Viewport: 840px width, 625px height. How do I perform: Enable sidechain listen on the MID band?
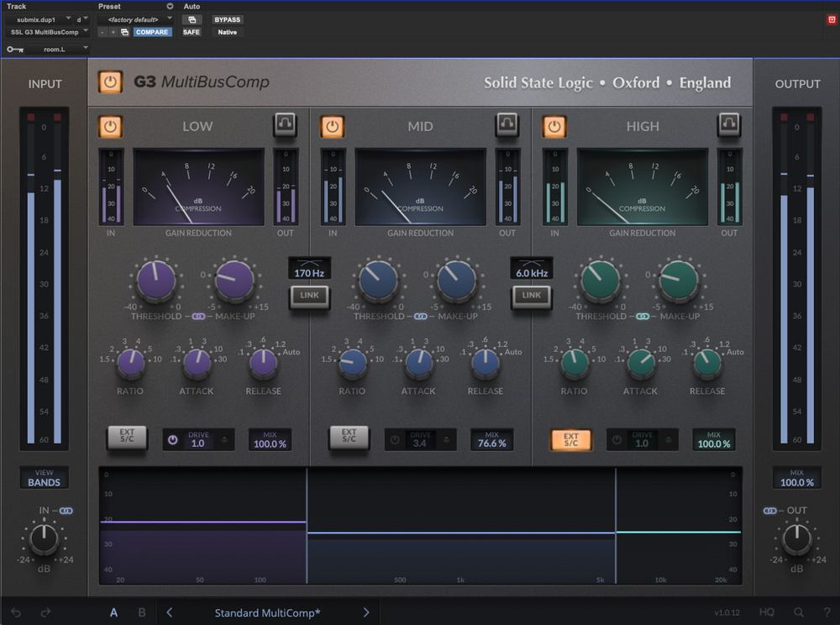(x=507, y=126)
